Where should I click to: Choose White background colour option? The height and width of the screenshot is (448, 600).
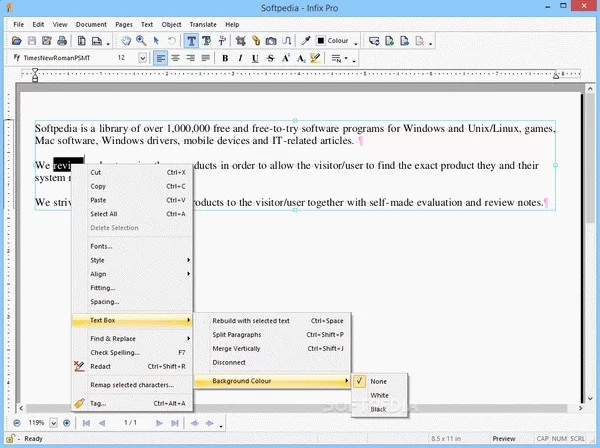(x=380, y=395)
